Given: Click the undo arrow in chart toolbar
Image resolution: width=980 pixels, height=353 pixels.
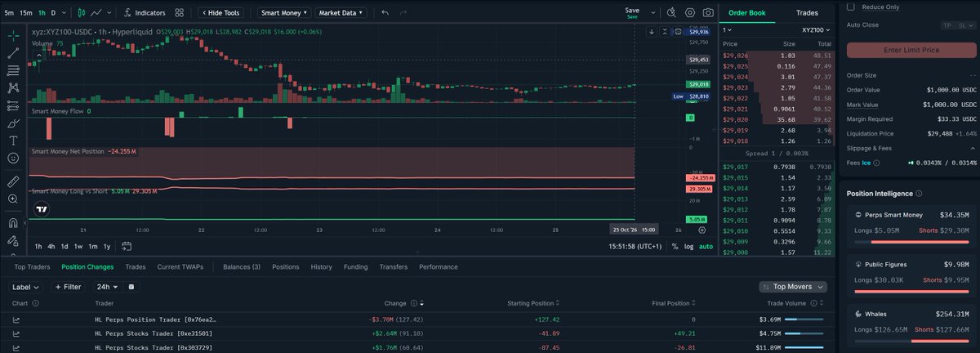Looking at the screenshot, I should click(x=385, y=13).
